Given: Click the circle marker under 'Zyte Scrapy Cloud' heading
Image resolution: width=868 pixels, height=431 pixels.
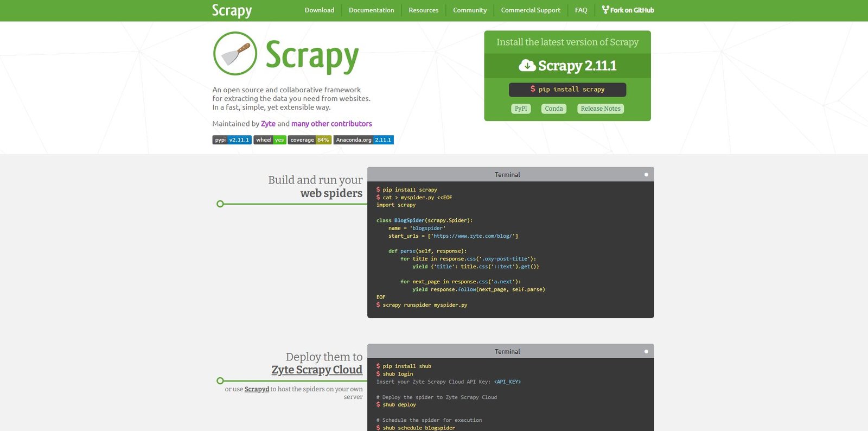Looking at the screenshot, I should point(220,381).
